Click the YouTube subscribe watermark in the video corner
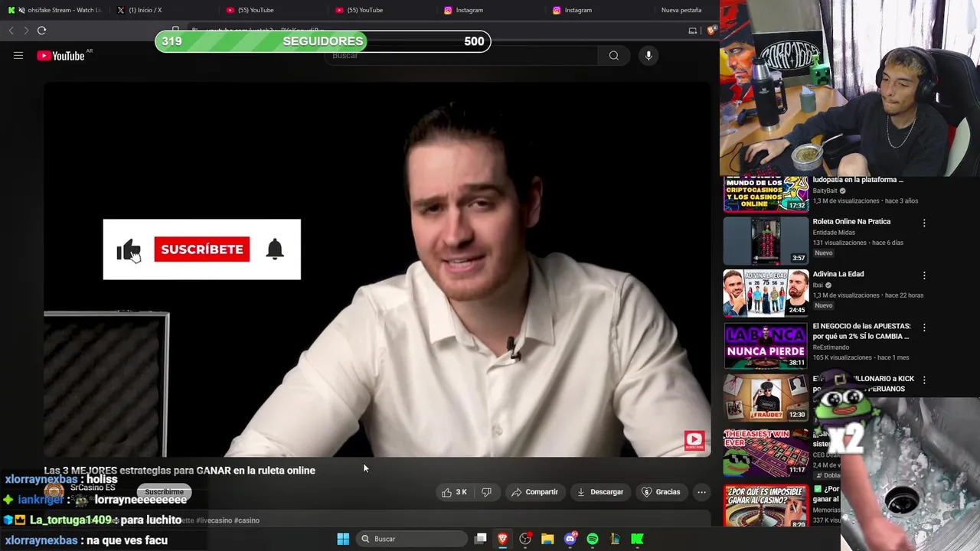Screen dimensions: 980x551 [694, 440]
